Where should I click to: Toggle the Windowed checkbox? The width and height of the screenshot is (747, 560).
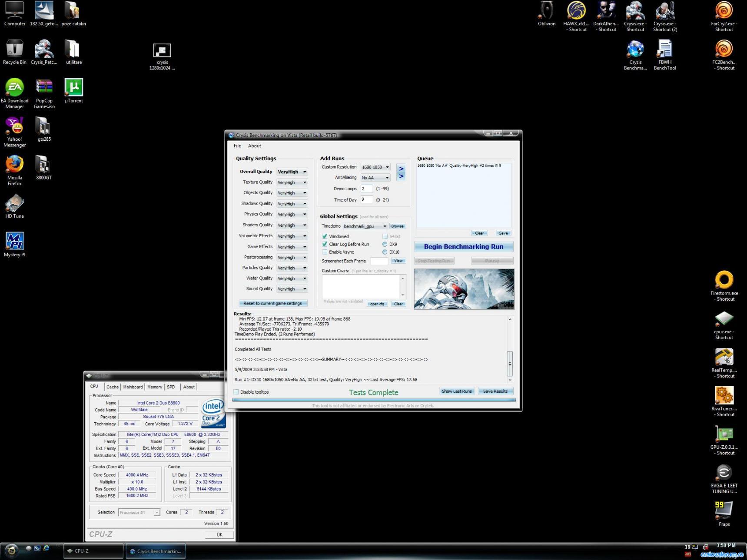point(325,236)
